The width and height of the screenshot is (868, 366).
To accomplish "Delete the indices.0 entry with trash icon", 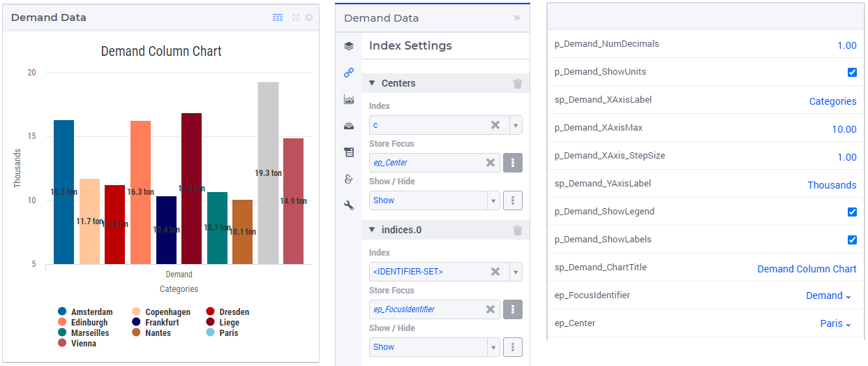I will point(518,230).
